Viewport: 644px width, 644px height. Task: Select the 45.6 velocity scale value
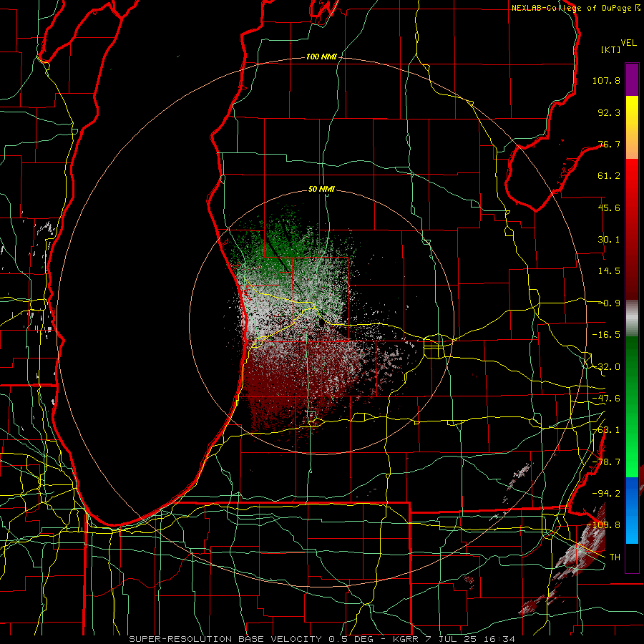point(609,208)
